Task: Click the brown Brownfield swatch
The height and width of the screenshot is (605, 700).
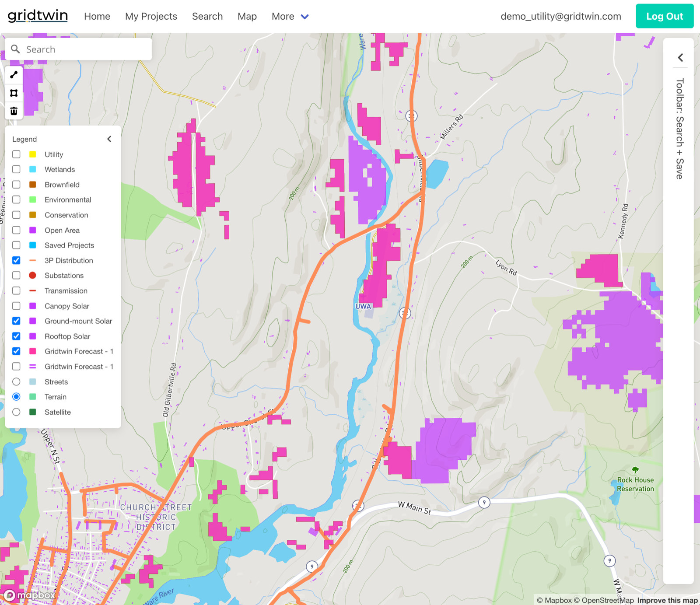Action: (32, 184)
